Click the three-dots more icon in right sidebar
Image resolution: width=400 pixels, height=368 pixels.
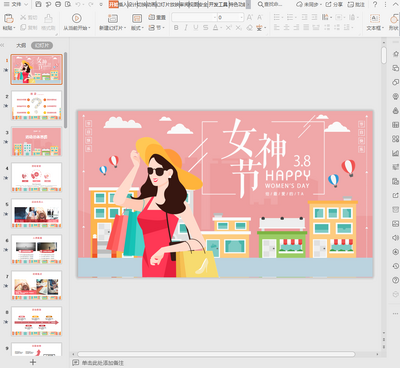point(396,313)
